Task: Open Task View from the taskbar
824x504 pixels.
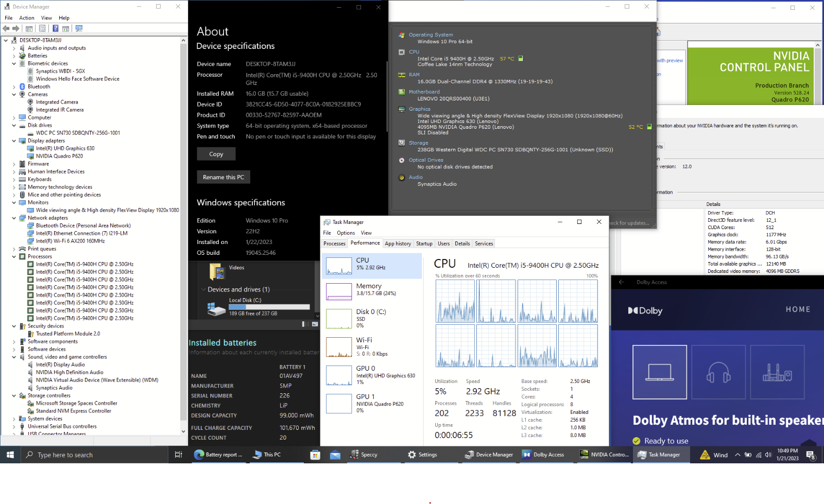Action: tap(178, 455)
